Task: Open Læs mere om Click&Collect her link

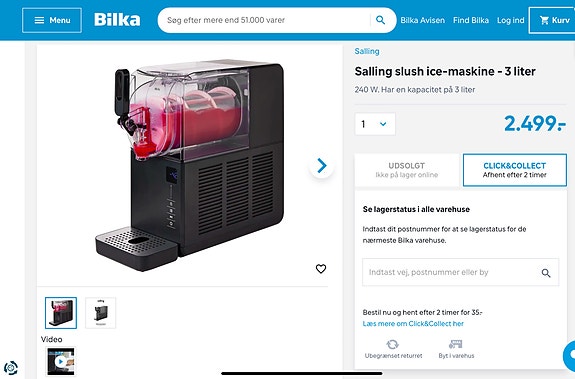Action: point(413,324)
